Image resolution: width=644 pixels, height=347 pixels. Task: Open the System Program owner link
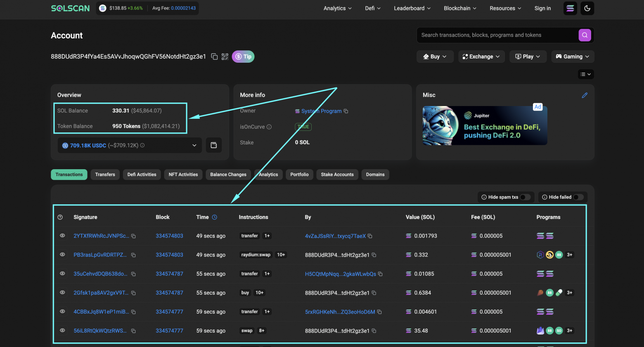pos(322,111)
